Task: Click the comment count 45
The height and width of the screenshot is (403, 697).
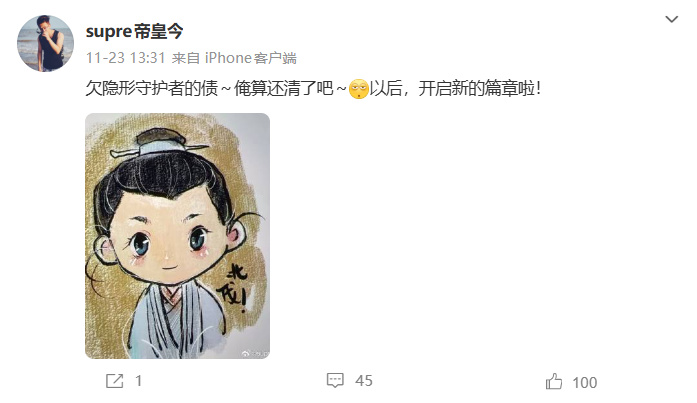Action: pos(364,381)
